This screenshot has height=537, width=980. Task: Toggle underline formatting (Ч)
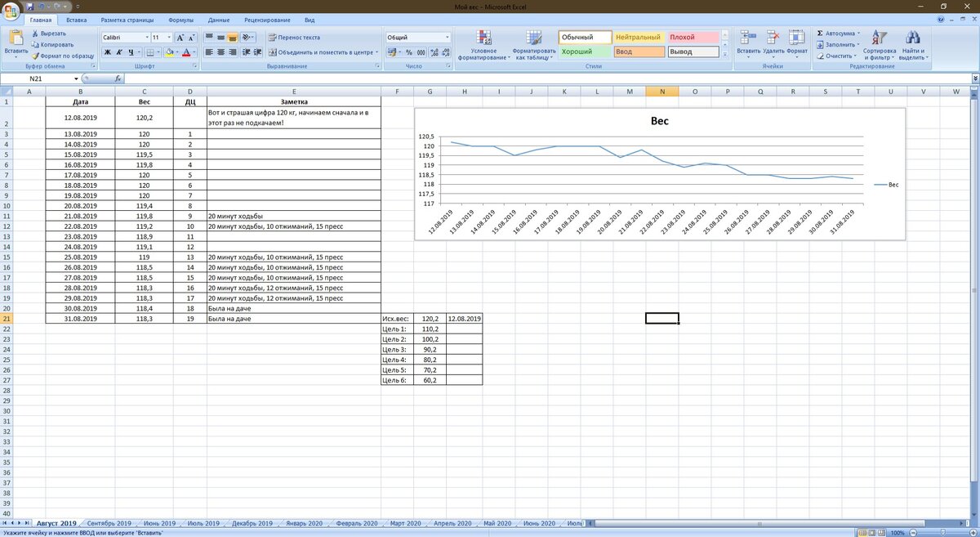click(x=130, y=52)
